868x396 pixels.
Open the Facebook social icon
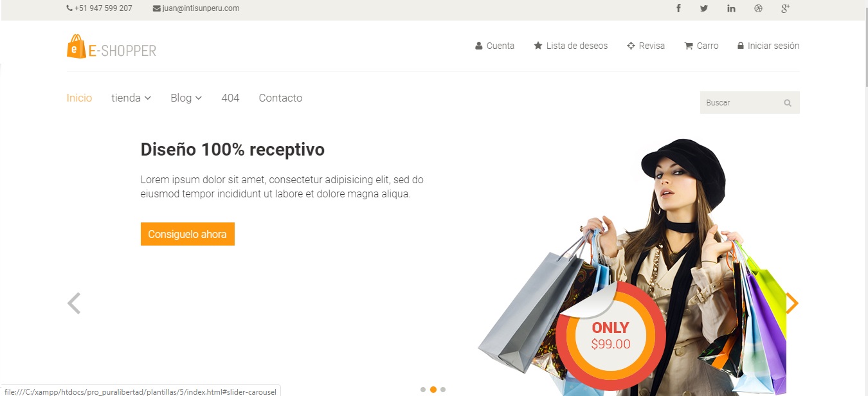click(678, 8)
